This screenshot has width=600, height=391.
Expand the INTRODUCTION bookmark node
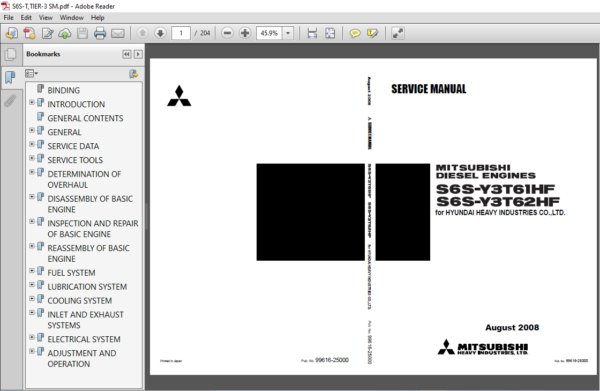point(32,102)
